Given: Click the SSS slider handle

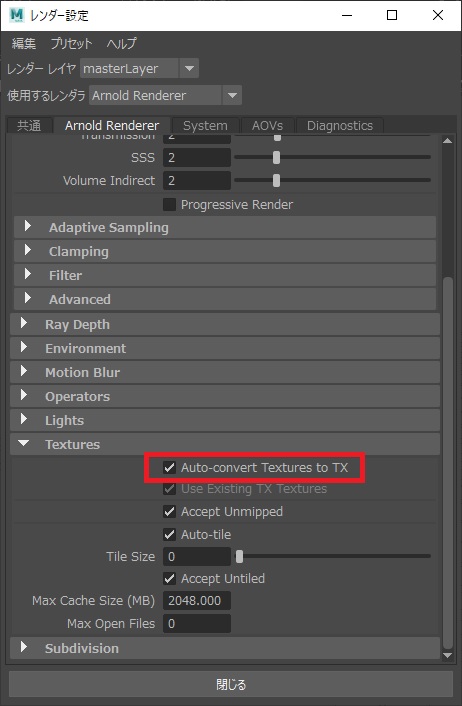Looking at the screenshot, I should 276,157.
